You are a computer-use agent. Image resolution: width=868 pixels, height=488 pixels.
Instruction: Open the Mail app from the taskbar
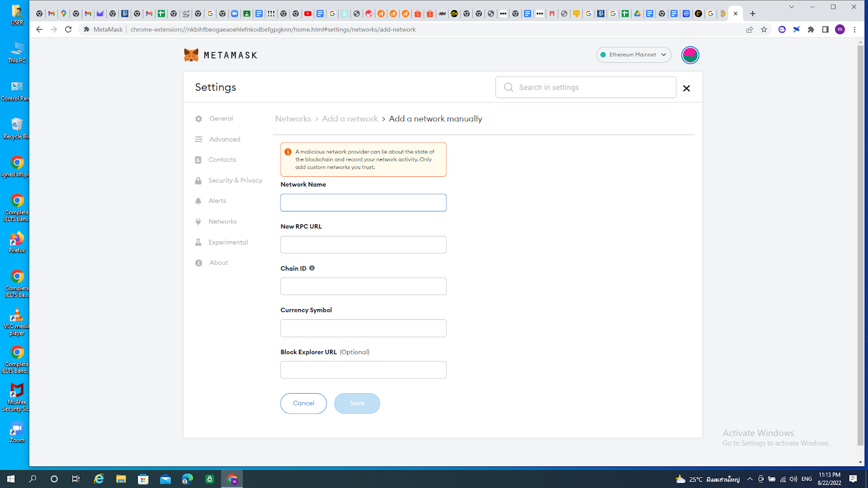(165, 479)
